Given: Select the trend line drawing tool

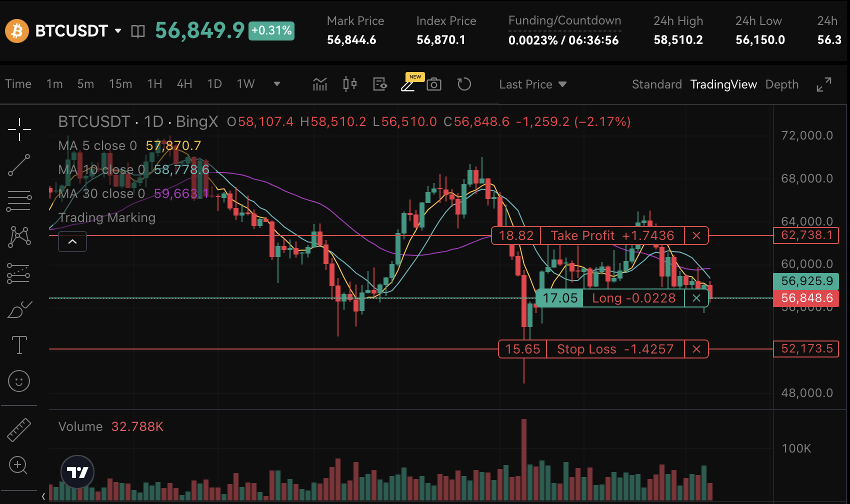Looking at the screenshot, I should (19, 165).
